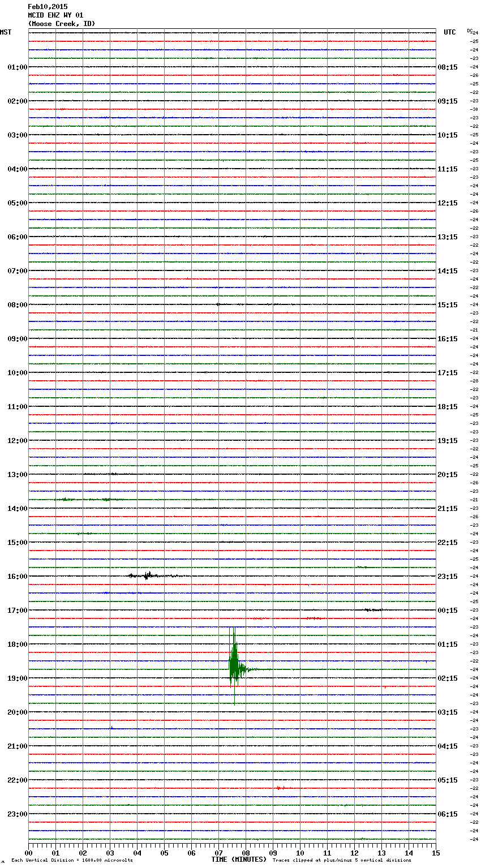Viewport: 481px width, 868px height.
Task: Click the 15 minute tick label on the x-axis
Action: pyautogui.click(x=436, y=853)
